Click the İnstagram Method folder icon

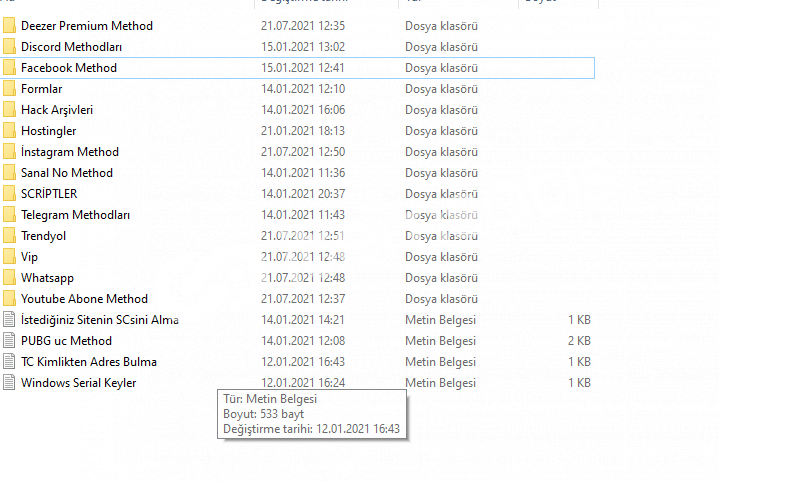(9, 152)
